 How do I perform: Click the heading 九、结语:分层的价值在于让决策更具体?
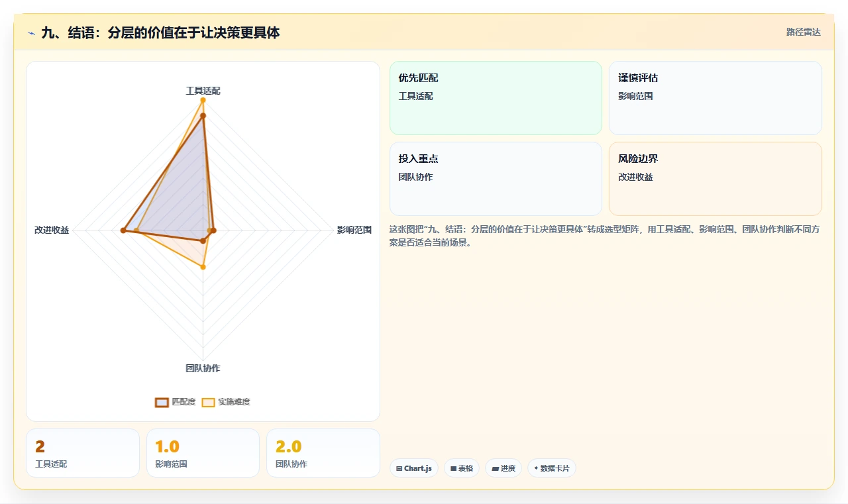click(160, 32)
